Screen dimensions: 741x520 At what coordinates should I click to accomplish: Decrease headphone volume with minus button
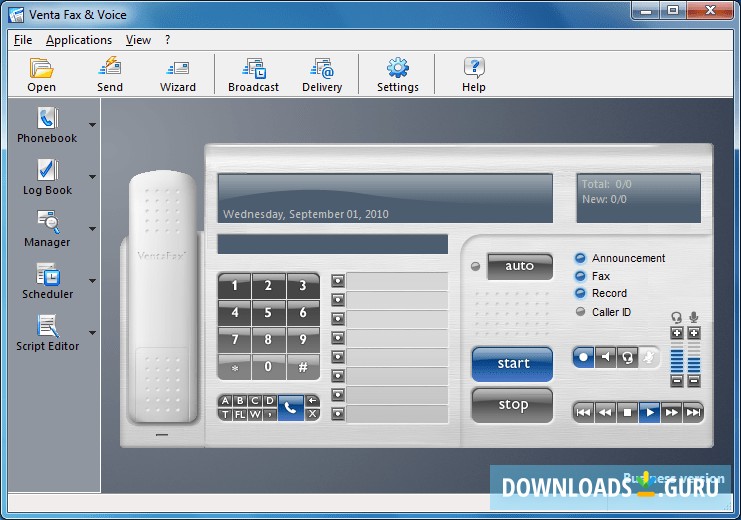[677, 381]
